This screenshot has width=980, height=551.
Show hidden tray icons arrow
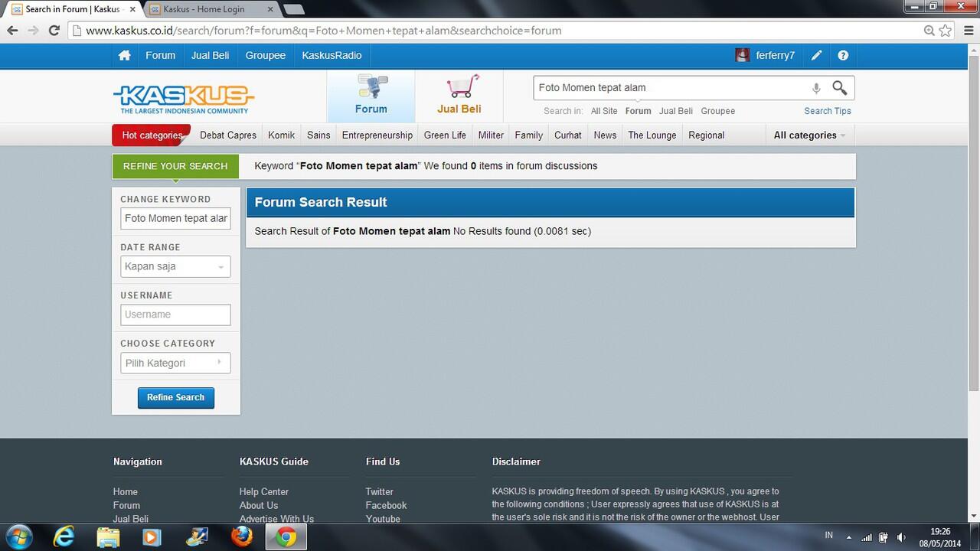tap(848, 537)
